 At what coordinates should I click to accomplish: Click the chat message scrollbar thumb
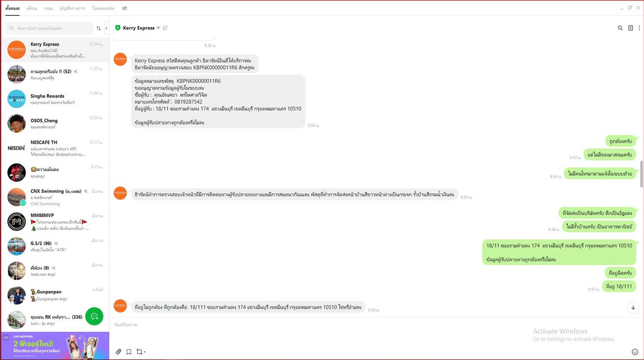tap(641, 174)
